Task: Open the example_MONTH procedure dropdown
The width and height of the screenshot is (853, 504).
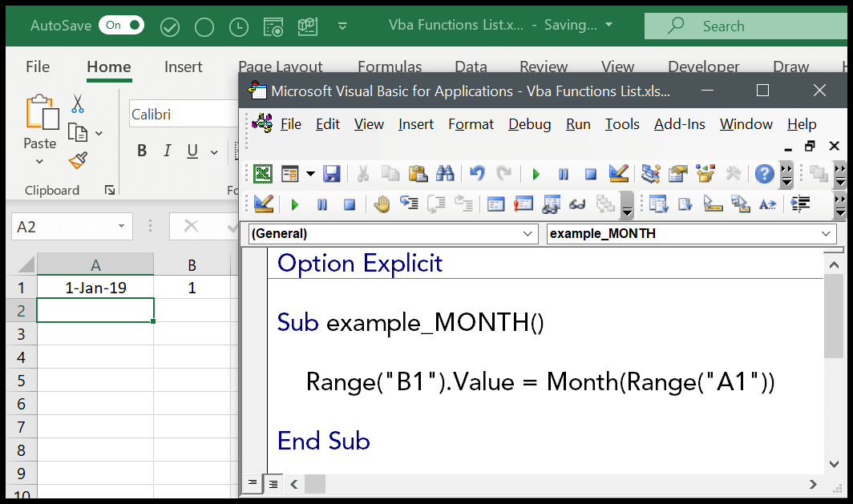Action: click(827, 234)
